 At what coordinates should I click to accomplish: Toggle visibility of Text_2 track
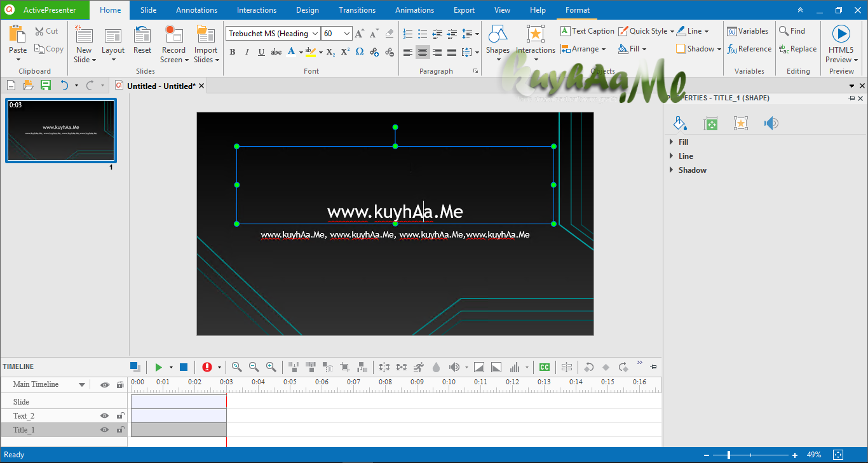[105, 416]
